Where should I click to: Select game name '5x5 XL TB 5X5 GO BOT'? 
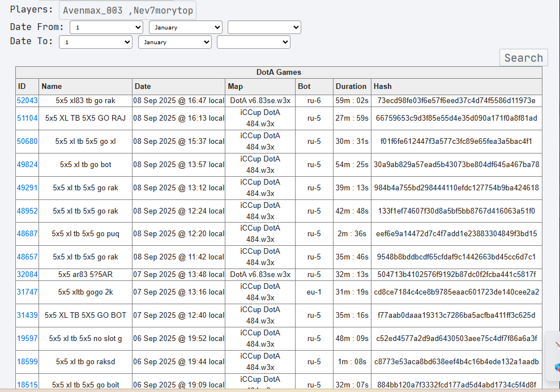click(86, 315)
